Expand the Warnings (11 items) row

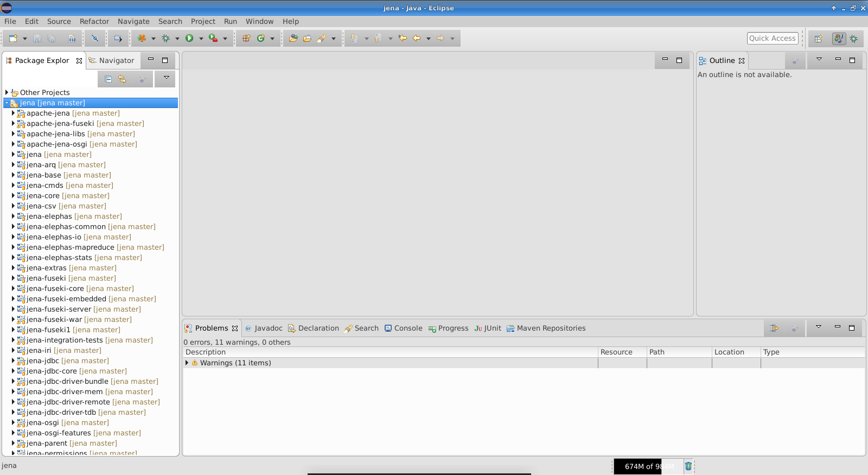[x=187, y=363]
